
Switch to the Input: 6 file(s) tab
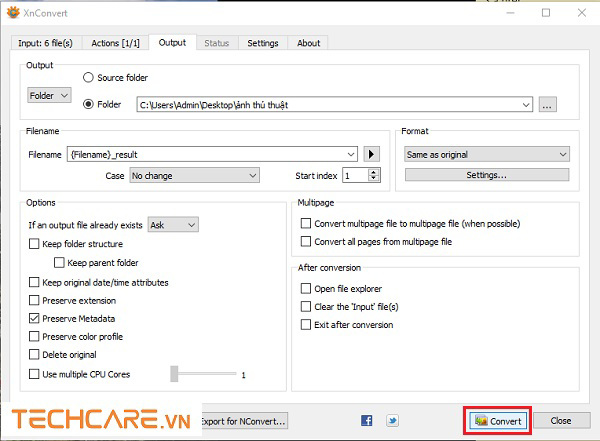46,43
